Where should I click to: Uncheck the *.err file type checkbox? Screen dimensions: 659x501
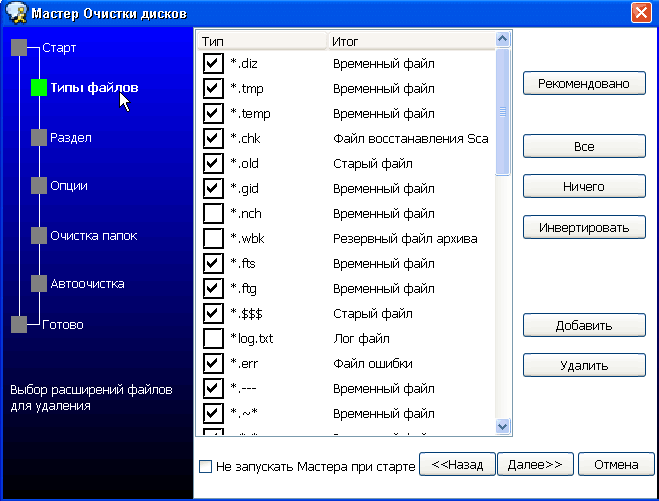coord(213,363)
